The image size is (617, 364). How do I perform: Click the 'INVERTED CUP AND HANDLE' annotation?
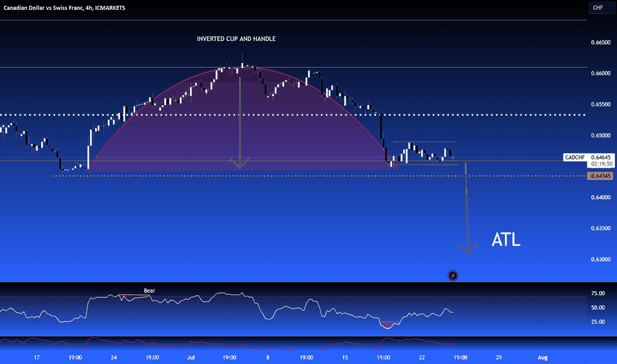236,39
